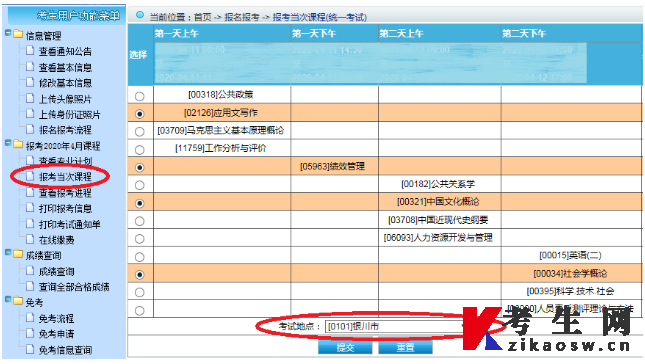
Task: Click page icon beside 免考信息查询
Action: pyautogui.click(x=30, y=349)
